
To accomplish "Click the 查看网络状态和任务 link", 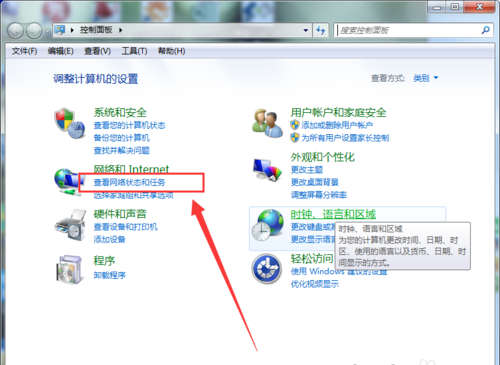I will tap(129, 182).
